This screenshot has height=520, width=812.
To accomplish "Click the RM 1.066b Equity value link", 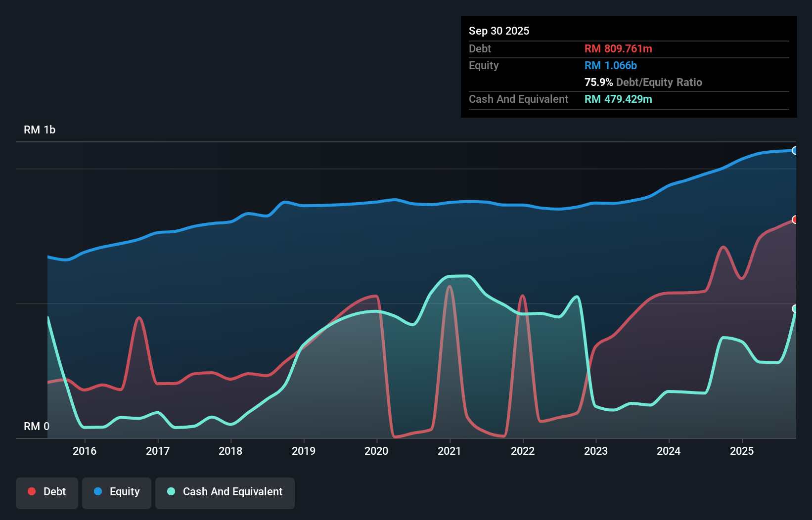I will click(x=610, y=65).
